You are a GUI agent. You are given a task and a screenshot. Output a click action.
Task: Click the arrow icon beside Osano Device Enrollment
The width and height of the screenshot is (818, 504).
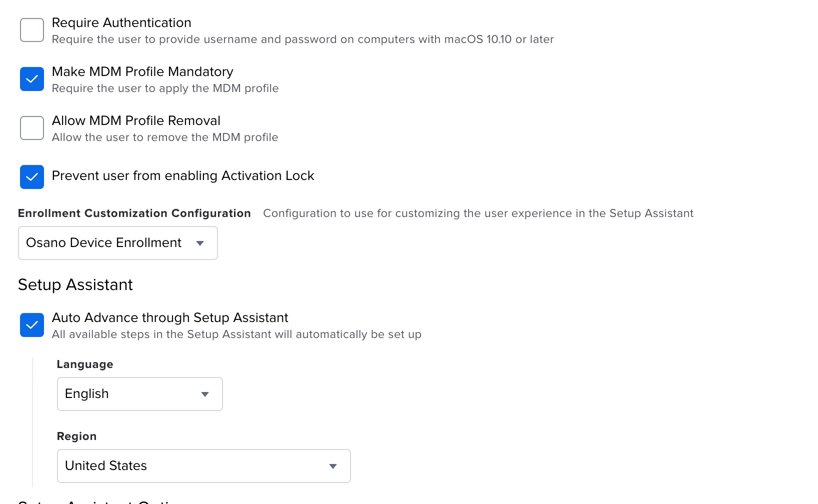pos(200,243)
